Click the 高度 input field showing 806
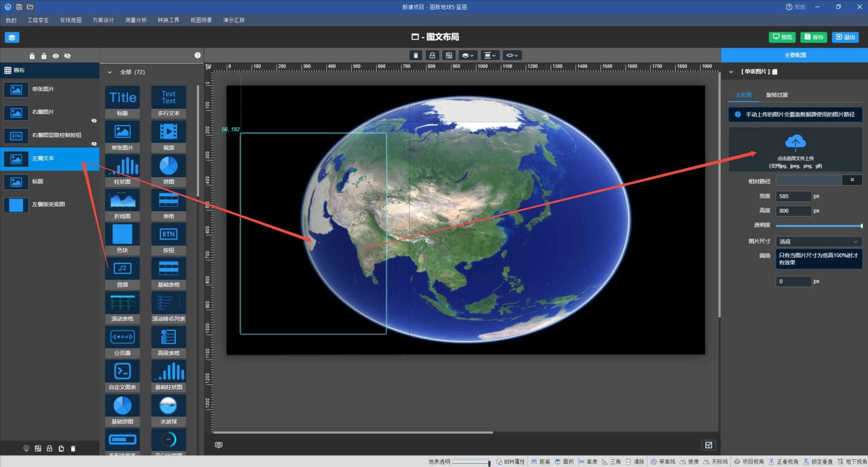 click(x=794, y=211)
